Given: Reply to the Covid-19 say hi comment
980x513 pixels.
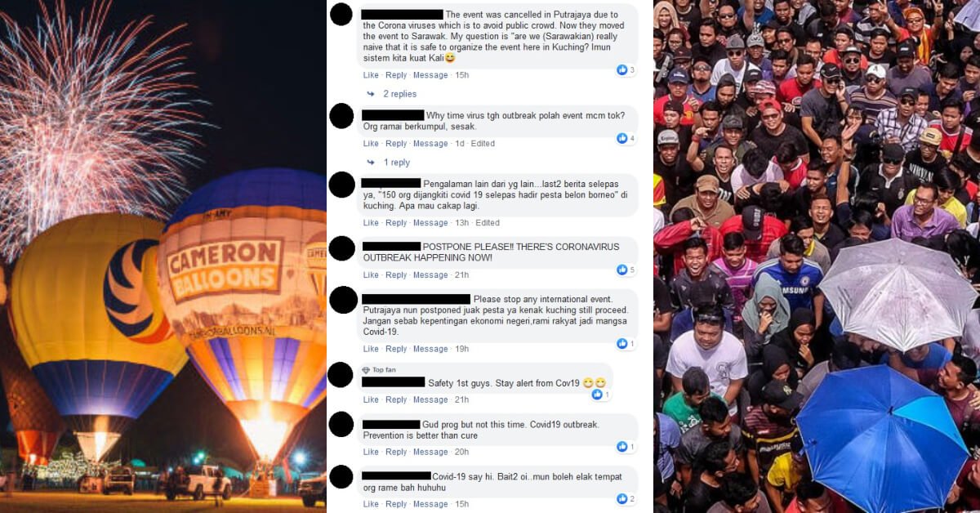Looking at the screenshot, I should tap(396, 504).
